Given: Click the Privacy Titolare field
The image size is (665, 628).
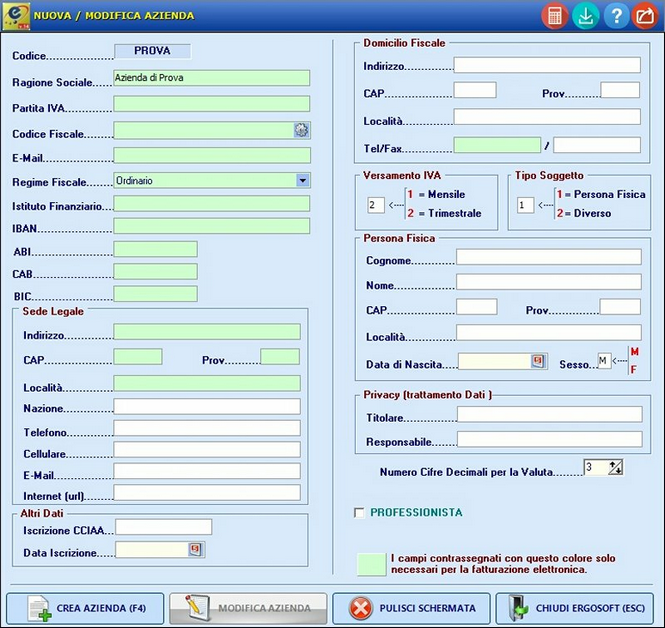Looking at the screenshot, I should (550, 414).
